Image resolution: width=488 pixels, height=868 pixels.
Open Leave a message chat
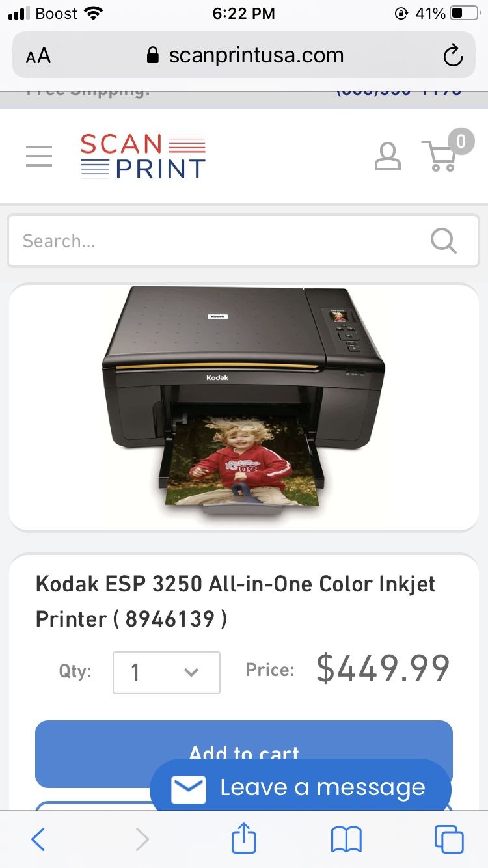(301, 787)
